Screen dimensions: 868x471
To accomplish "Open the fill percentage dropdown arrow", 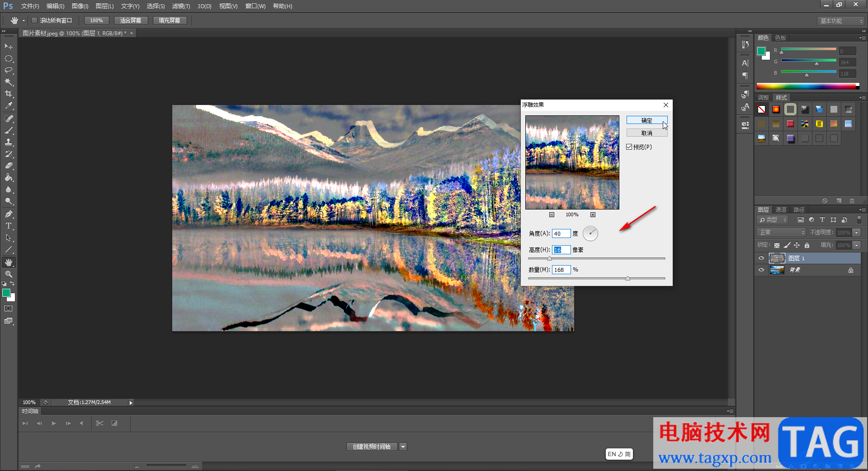I will [x=856, y=245].
